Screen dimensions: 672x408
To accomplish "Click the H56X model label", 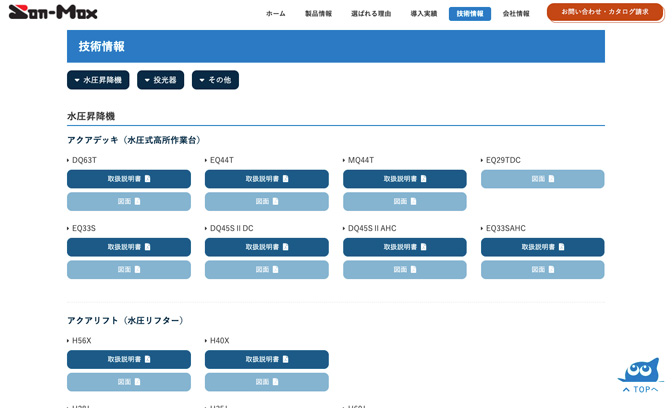I will pos(82,341).
